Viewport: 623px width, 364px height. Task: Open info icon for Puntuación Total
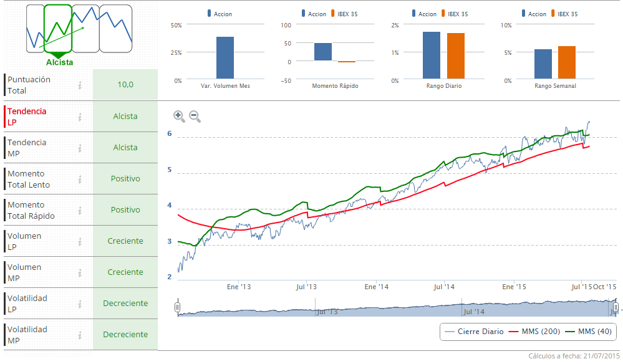click(x=80, y=85)
